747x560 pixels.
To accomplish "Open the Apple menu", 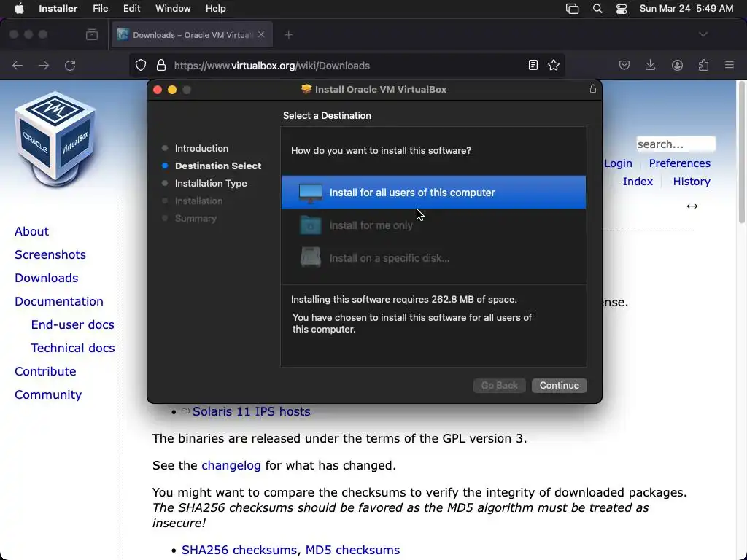I will point(19,9).
